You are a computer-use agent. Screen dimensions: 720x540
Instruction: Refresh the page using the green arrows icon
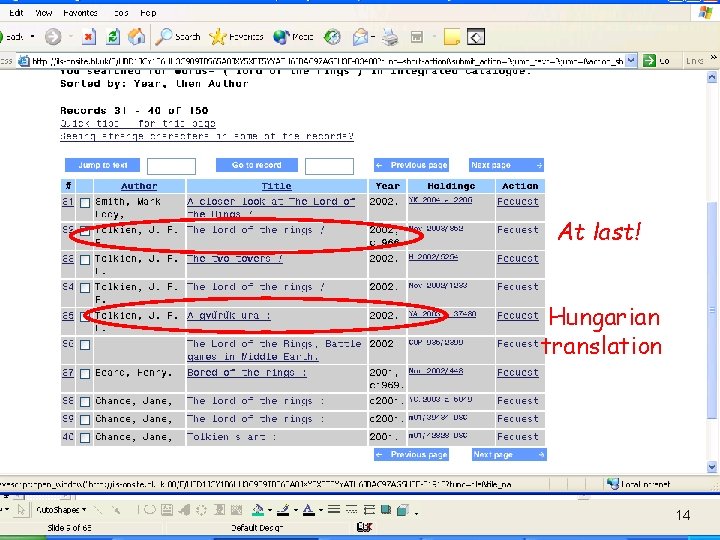pos(112,37)
